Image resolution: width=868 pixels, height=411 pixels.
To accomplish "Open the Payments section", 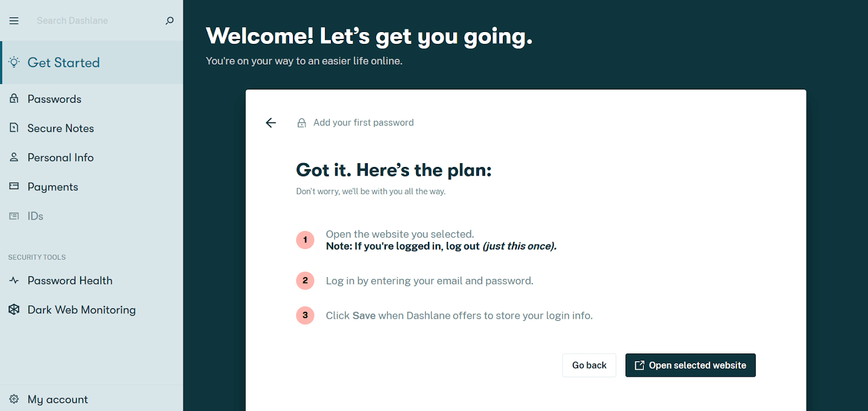I will tap(53, 187).
